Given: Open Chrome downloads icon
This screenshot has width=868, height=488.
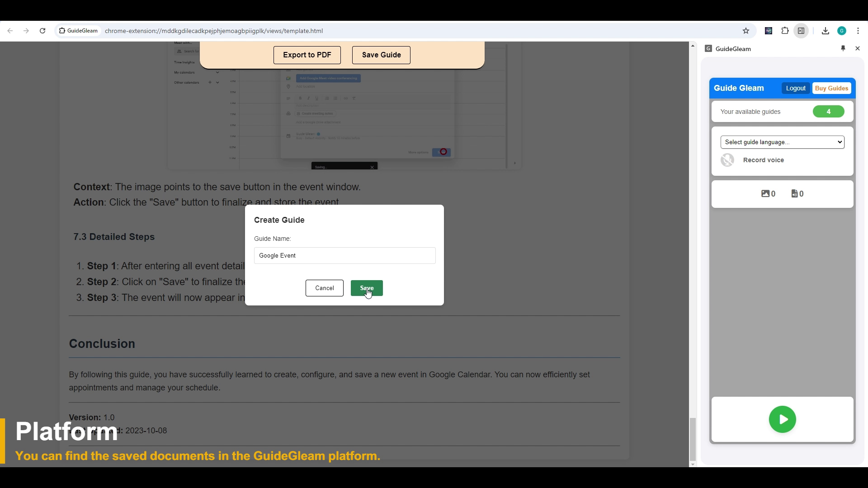Looking at the screenshot, I should [x=826, y=31].
